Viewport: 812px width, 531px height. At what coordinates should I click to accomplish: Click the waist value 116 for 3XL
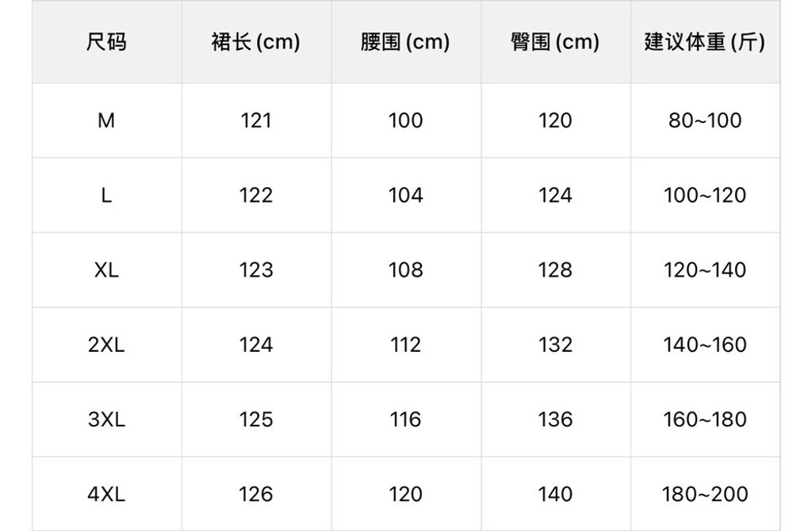click(x=405, y=419)
